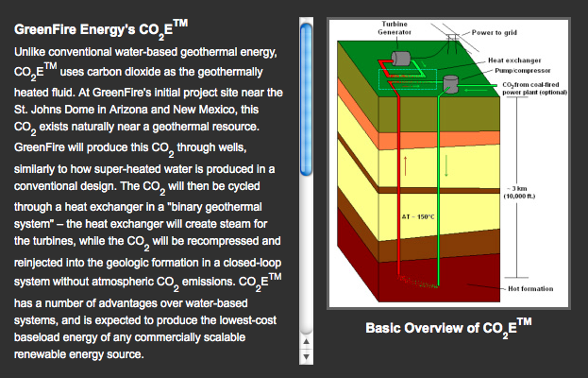The width and height of the screenshot is (588, 378).
Task: Click the "ΔT ~ 150°C" label
Action: (x=418, y=217)
